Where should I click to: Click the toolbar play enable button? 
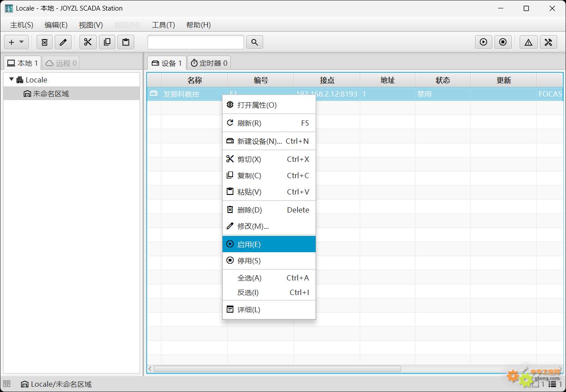[483, 42]
